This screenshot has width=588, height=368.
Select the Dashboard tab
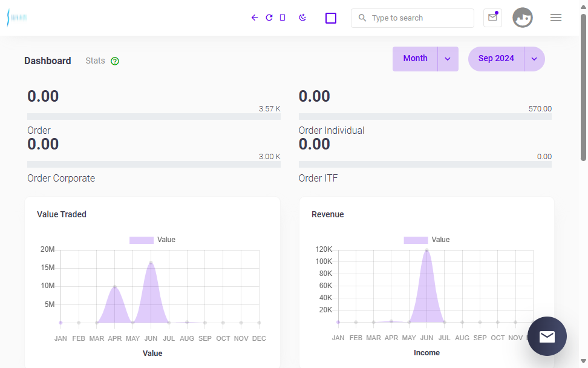pyautogui.click(x=48, y=61)
